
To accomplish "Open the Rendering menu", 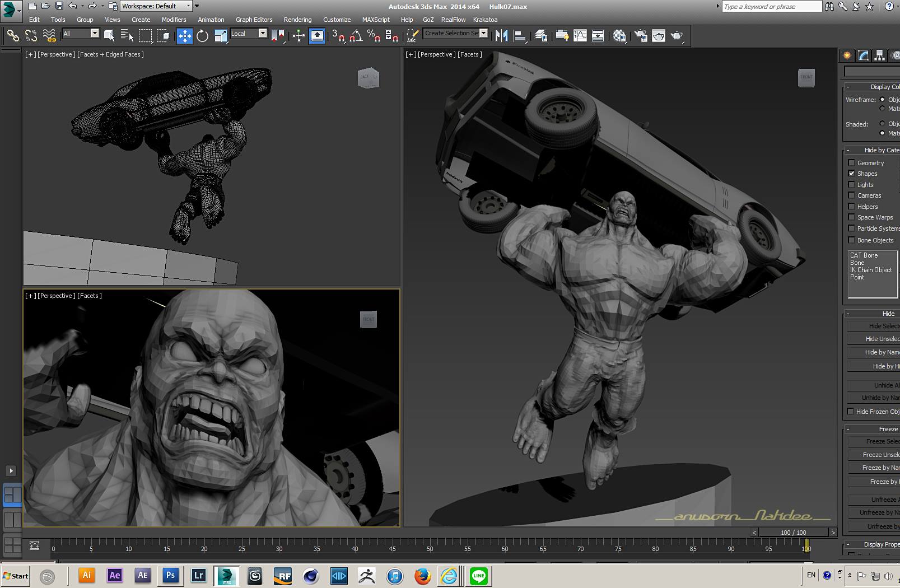I will coord(297,20).
